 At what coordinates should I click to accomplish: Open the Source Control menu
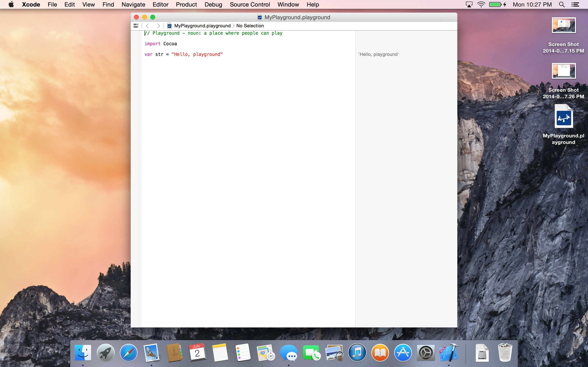(250, 5)
